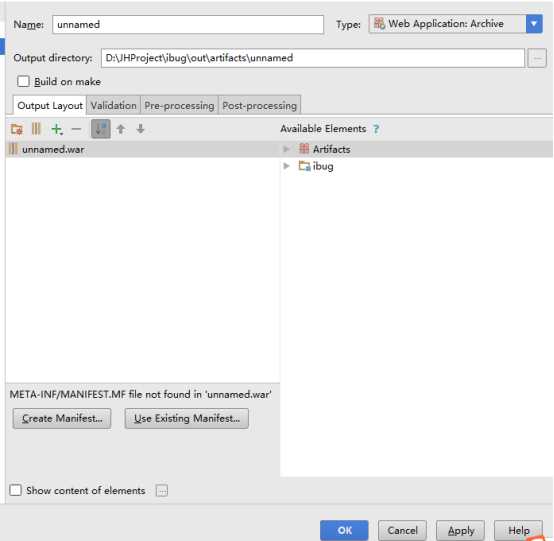The width and height of the screenshot is (554, 541).
Task: Click the green Add Copy Of plus icon
Action: 57,129
